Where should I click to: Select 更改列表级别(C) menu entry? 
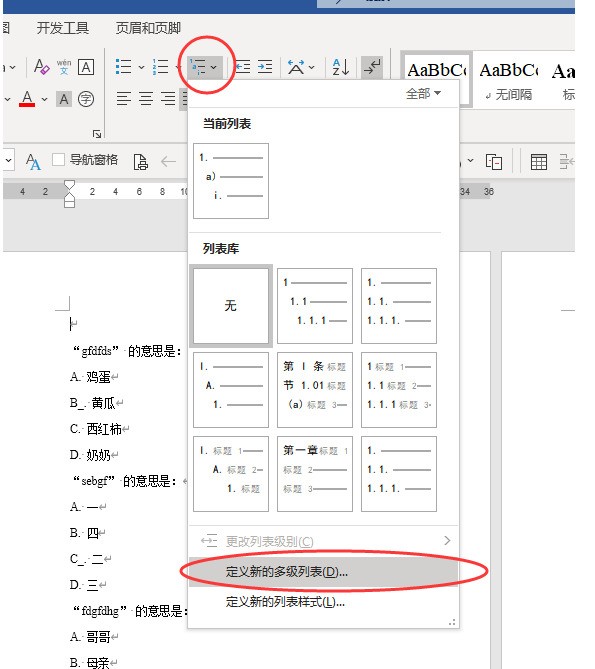click(x=323, y=541)
